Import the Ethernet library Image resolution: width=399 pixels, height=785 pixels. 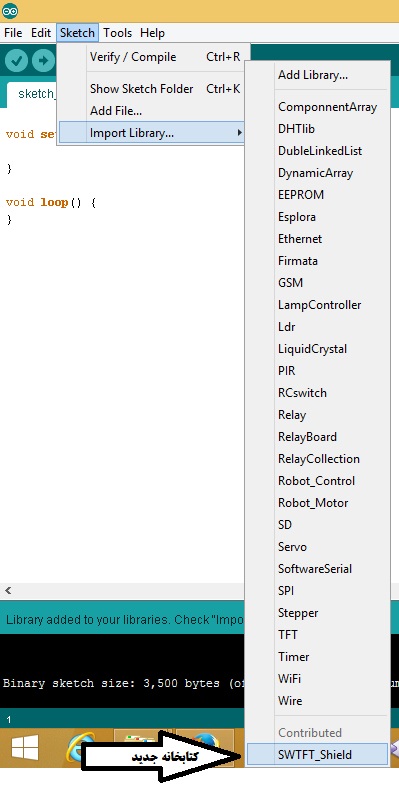317,239
